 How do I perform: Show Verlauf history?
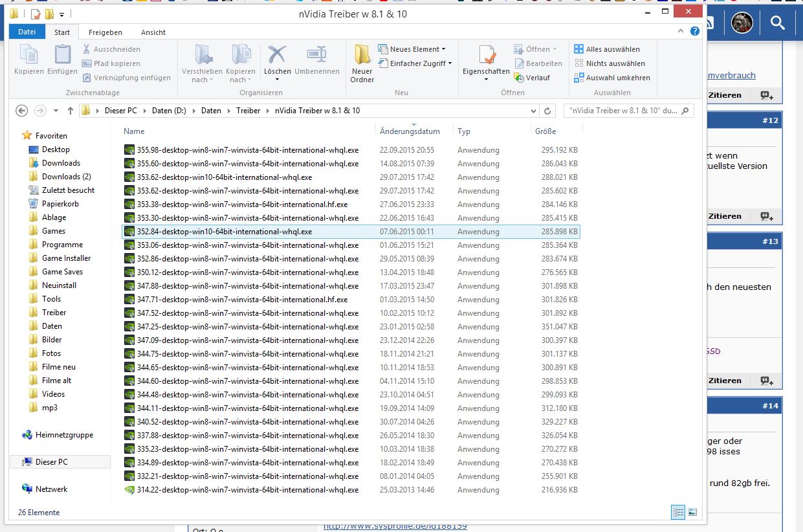(532, 78)
